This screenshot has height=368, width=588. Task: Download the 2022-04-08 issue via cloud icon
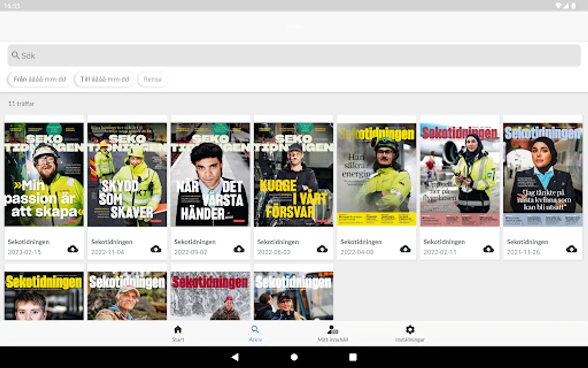coord(405,249)
